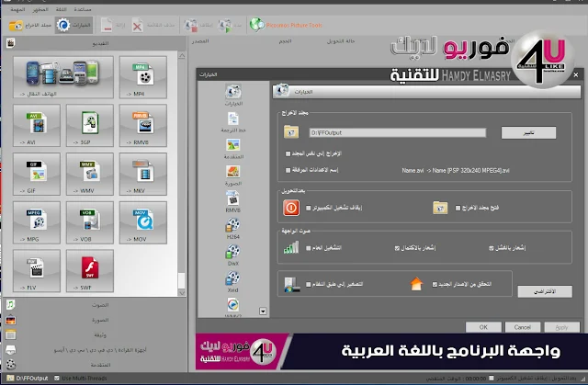Toggle Use Multi-Threads in status bar

point(57,379)
